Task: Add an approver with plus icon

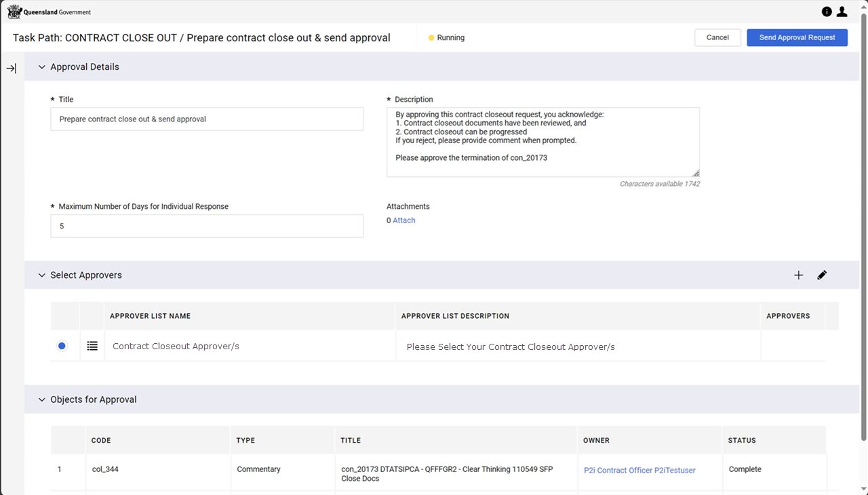Action: 799,275
